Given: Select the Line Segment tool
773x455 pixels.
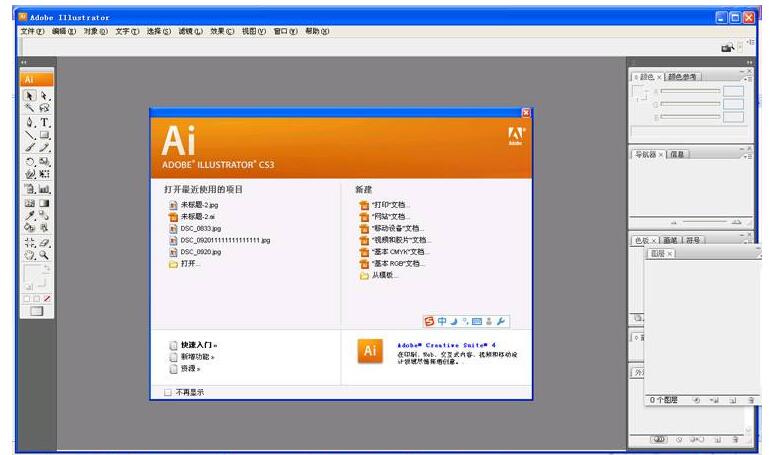Looking at the screenshot, I should pyautogui.click(x=30, y=135).
